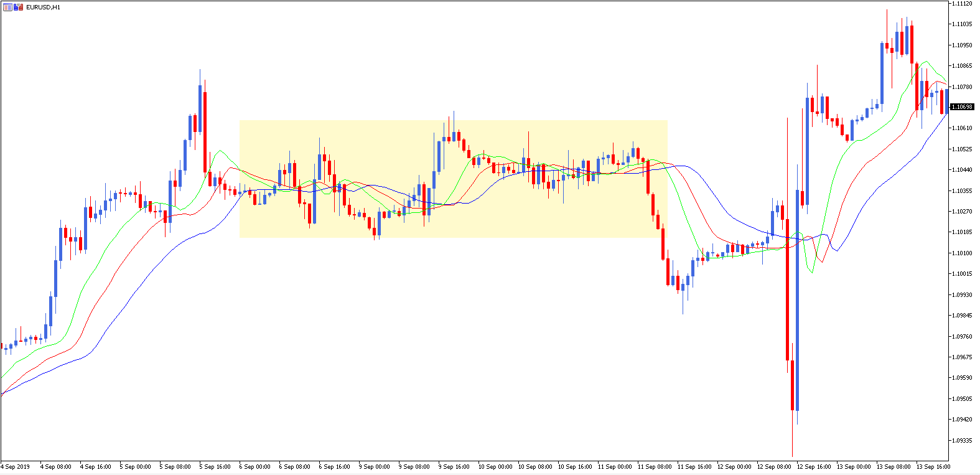Click the 4 Sep 16:00 time label
Viewport: 980px width, 475px height.
[x=95, y=466]
